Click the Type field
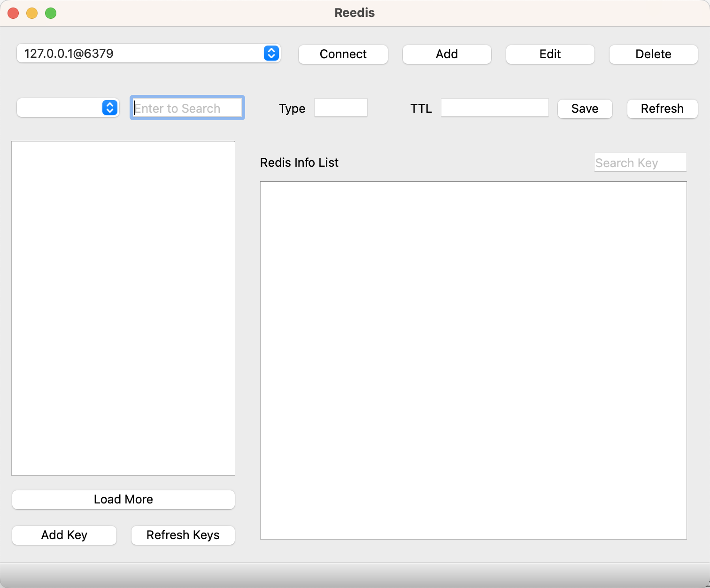 click(x=341, y=108)
